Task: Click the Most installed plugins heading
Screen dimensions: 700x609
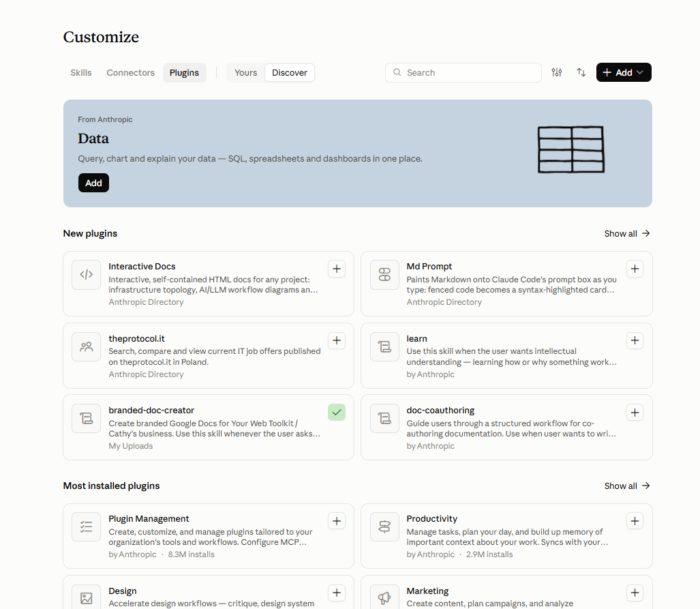Action: tap(111, 486)
